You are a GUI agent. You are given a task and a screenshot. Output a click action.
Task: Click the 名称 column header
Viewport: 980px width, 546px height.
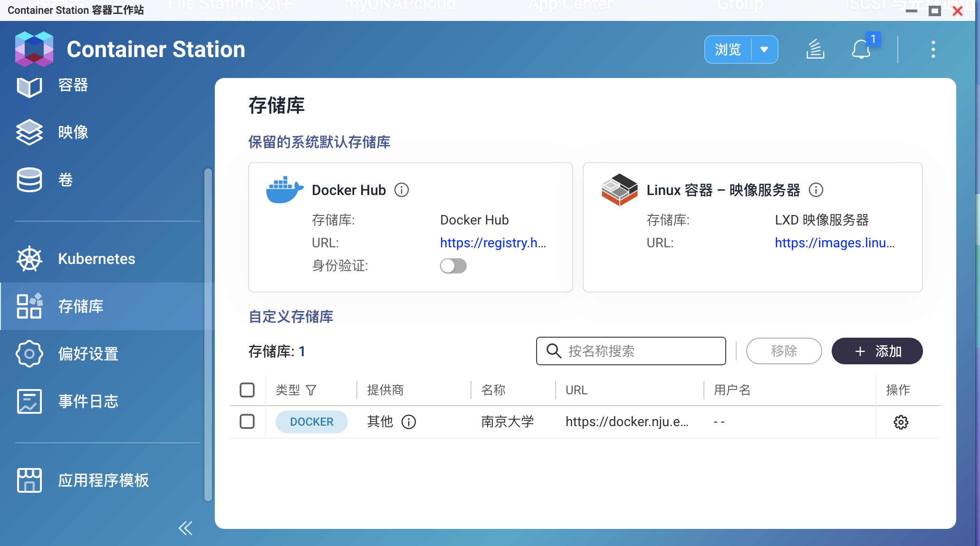(493, 390)
